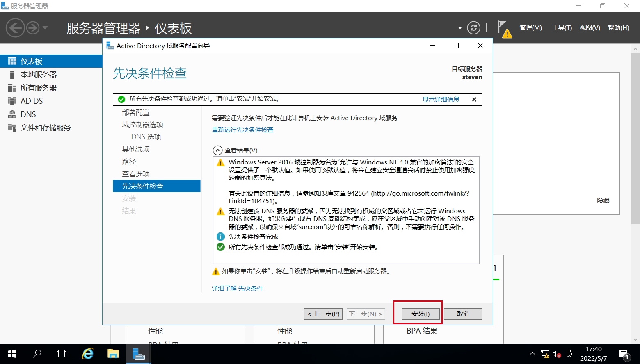Image resolution: width=640 pixels, height=364 pixels.
Task: Click the blue info icon beside 先决条件检查完成
Action: pos(221,237)
